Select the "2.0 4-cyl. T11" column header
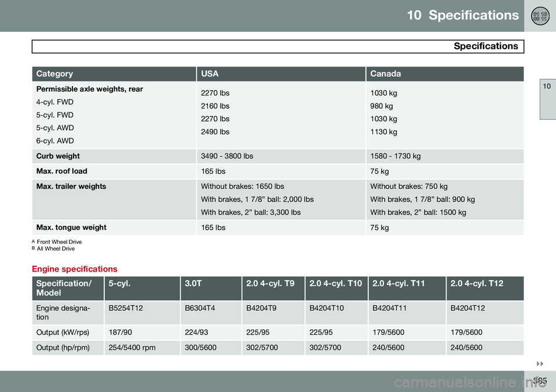The image size is (556, 392). tap(407, 288)
